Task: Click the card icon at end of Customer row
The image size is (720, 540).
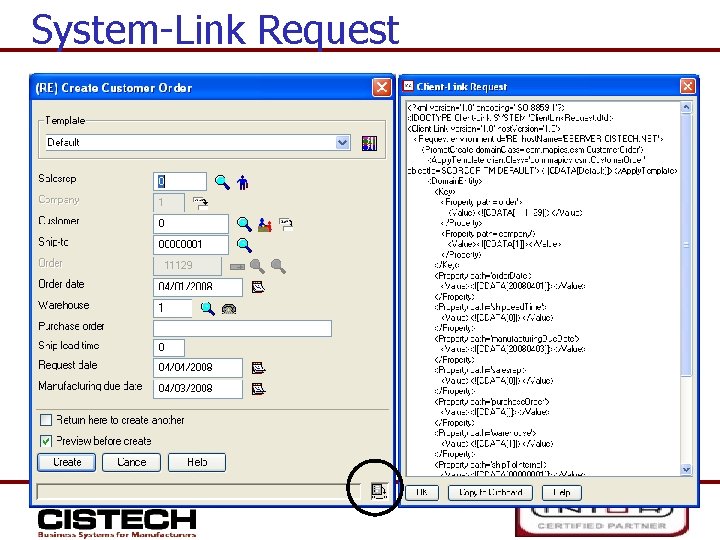Action: click(286, 225)
